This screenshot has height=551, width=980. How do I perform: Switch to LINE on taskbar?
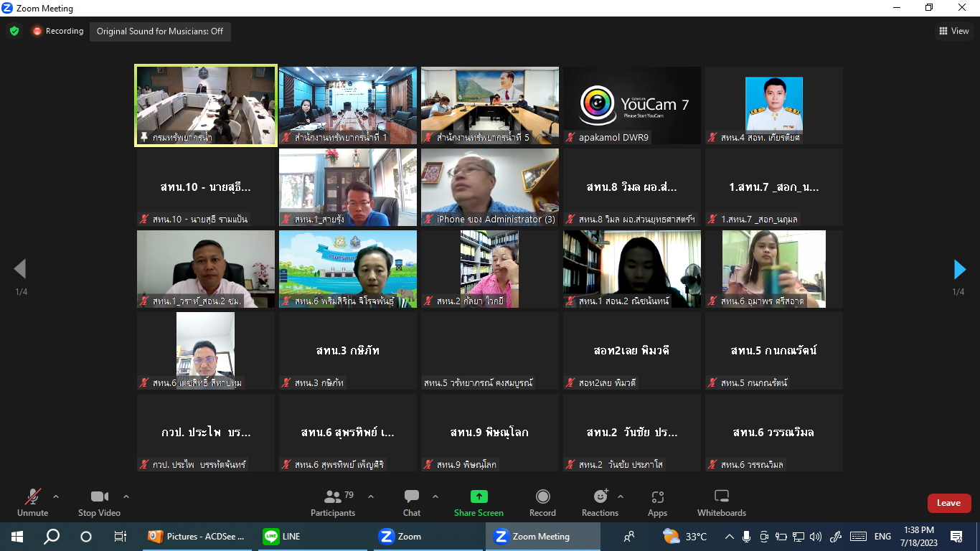coord(312,537)
